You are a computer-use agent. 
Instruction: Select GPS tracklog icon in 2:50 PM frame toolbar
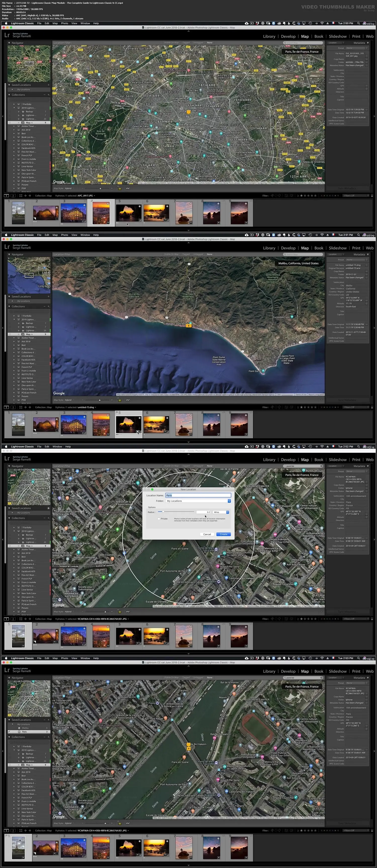(x=128, y=188)
